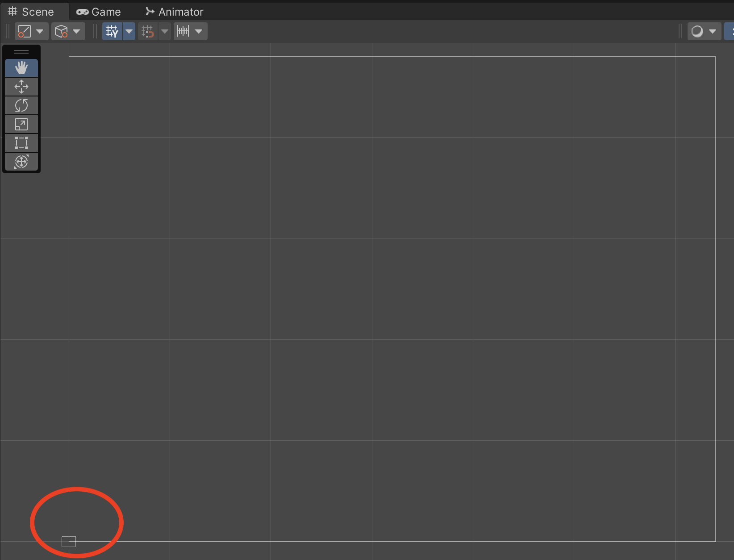Select the Rect tool
The width and height of the screenshot is (734, 560).
[x=21, y=143]
